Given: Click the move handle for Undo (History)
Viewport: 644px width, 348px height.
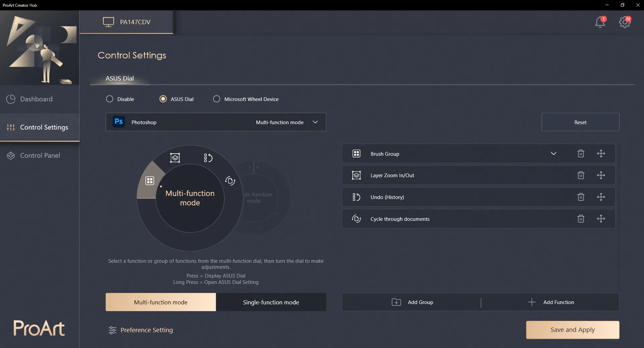Looking at the screenshot, I should tap(601, 197).
